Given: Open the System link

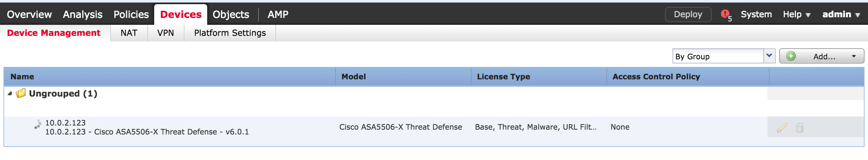Looking at the screenshot, I should pos(756,14).
